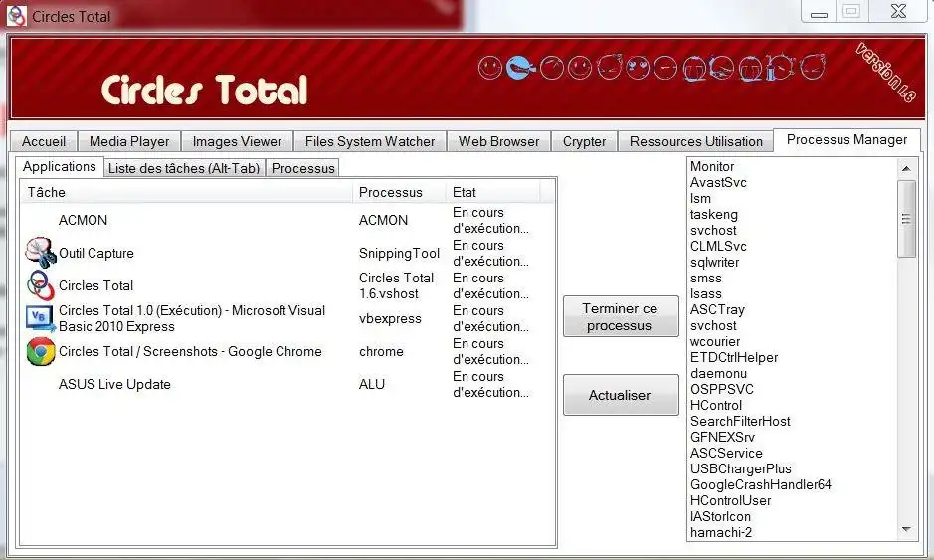Select GFNEXSrv in the process list
934x560 pixels.
[x=722, y=438]
